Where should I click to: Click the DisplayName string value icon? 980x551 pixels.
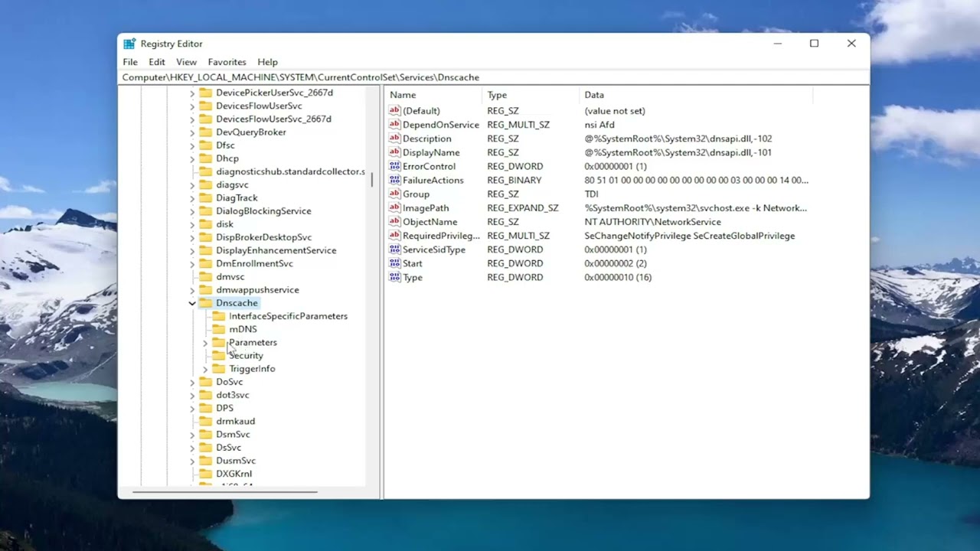(x=394, y=152)
